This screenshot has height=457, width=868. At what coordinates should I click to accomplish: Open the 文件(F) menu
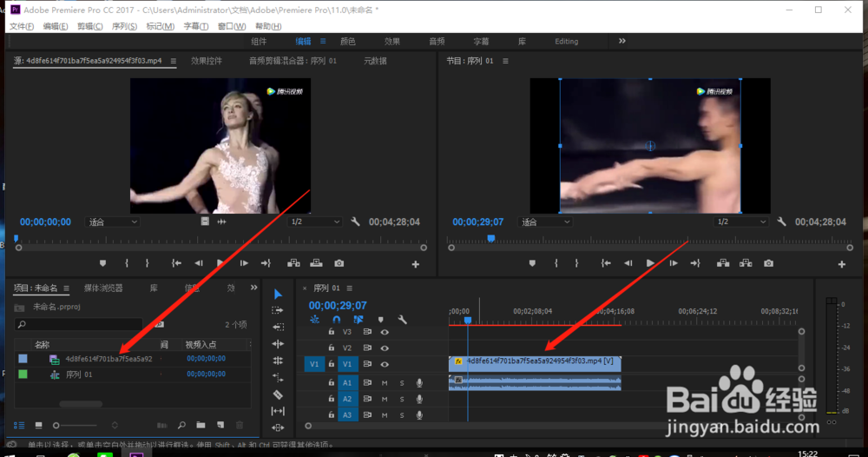[22, 26]
